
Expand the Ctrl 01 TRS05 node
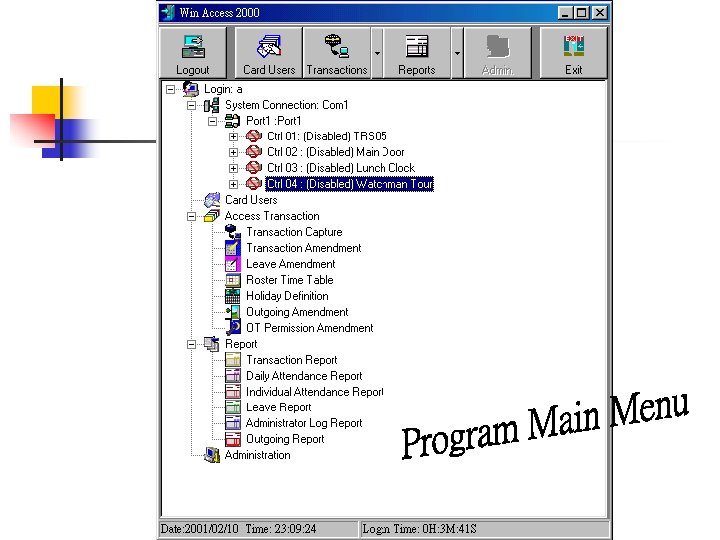233,137
